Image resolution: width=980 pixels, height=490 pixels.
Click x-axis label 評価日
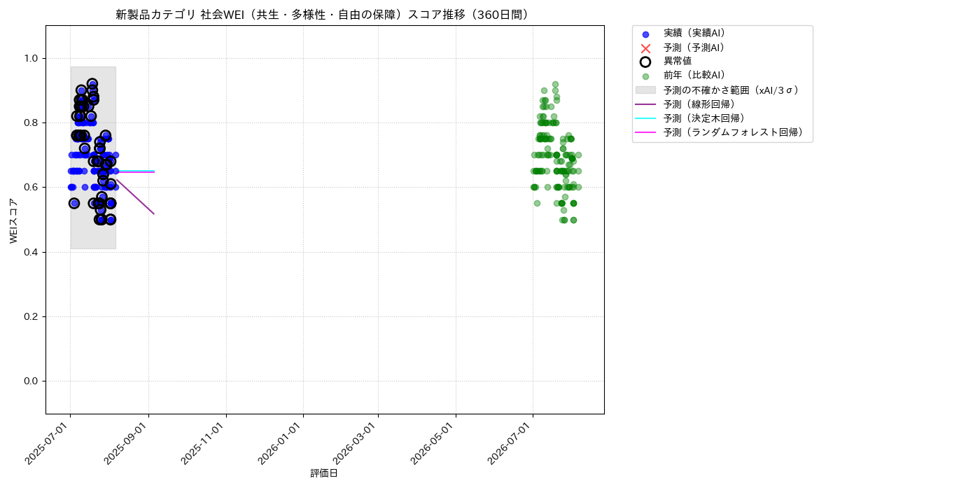coord(324,474)
